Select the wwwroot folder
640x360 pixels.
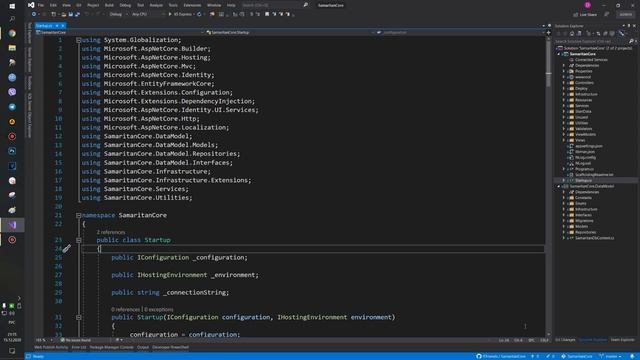point(582,77)
